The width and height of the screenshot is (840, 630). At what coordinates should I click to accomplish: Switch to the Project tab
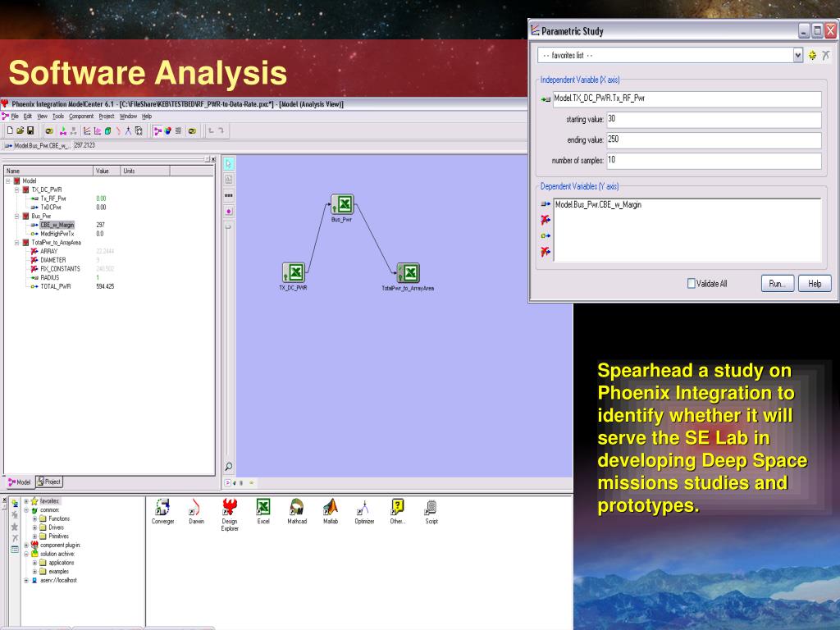(x=49, y=482)
